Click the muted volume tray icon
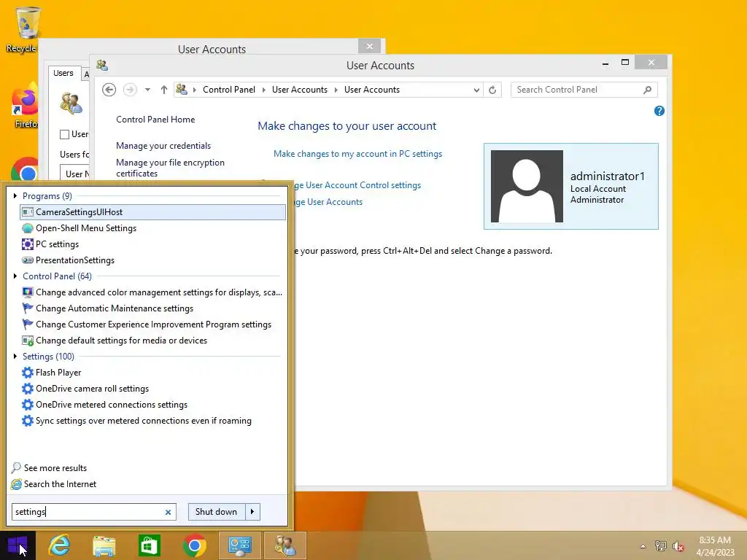The image size is (747, 560). [678, 546]
